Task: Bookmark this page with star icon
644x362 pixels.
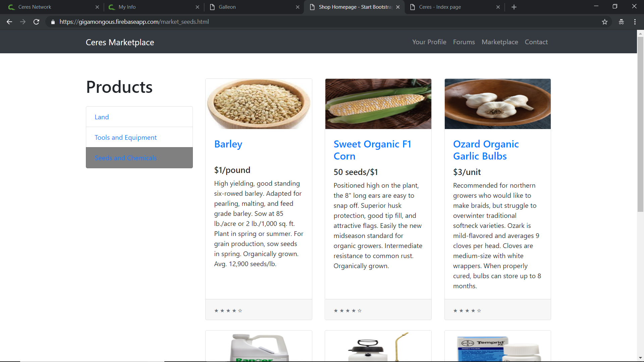Action: click(x=604, y=22)
